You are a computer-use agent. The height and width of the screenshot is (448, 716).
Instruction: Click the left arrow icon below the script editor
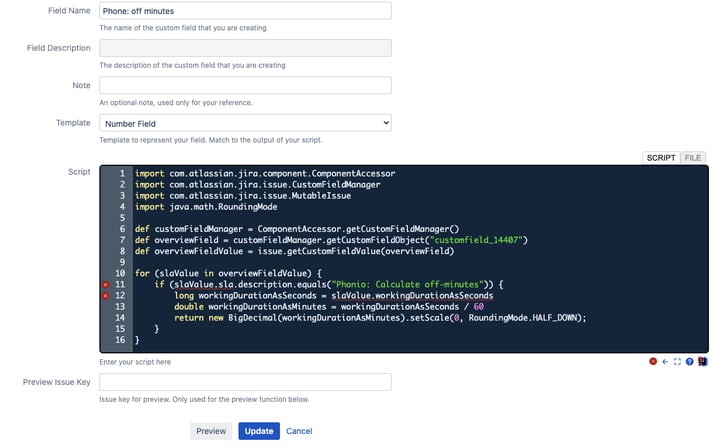665,361
